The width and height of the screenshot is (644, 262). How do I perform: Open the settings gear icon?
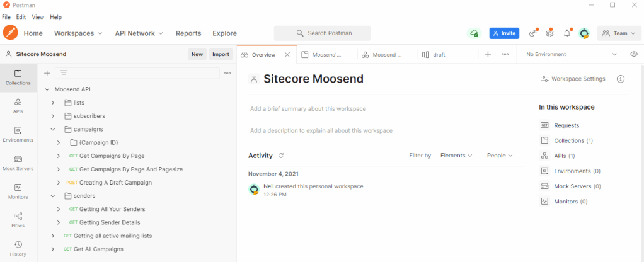pyautogui.click(x=549, y=33)
